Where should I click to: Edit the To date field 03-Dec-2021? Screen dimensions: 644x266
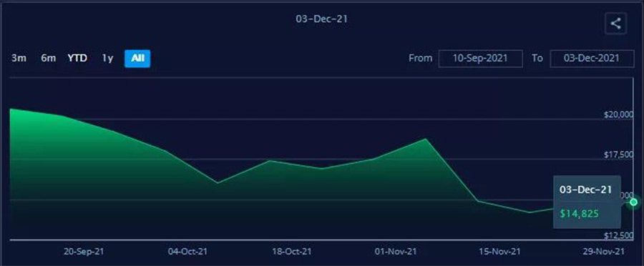[592, 59]
